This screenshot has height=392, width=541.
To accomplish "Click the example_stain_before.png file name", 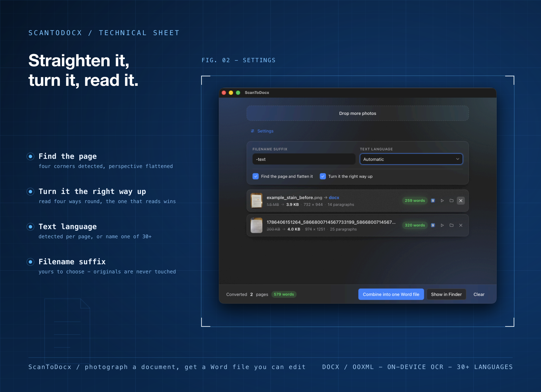I will 294,198.
